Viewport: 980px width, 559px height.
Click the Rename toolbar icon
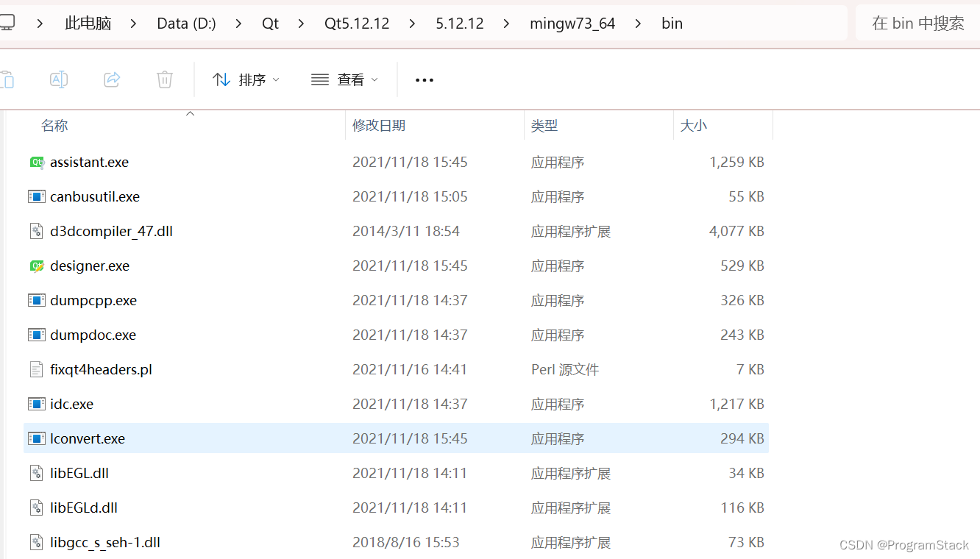click(59, 79)
